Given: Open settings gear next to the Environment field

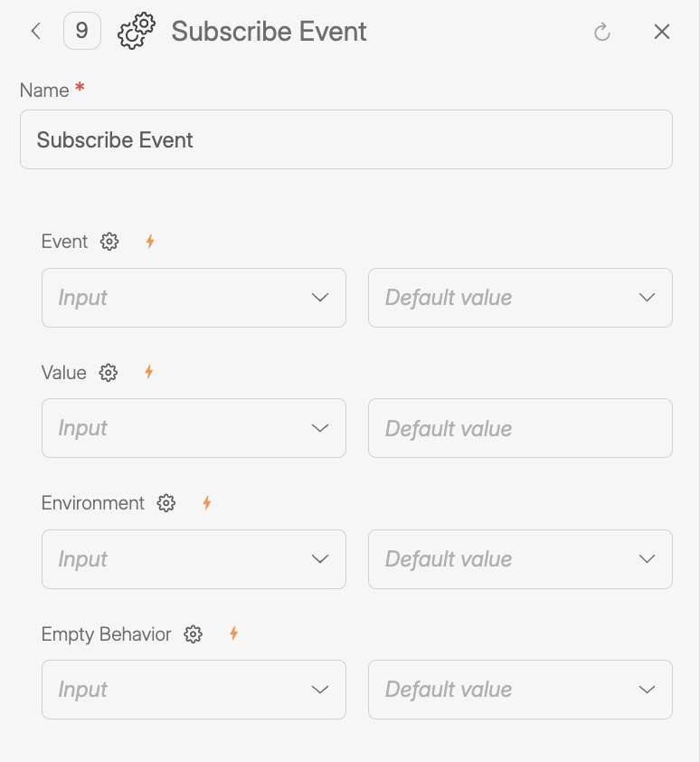Looking at the screenshot, I should coord(166,503).
